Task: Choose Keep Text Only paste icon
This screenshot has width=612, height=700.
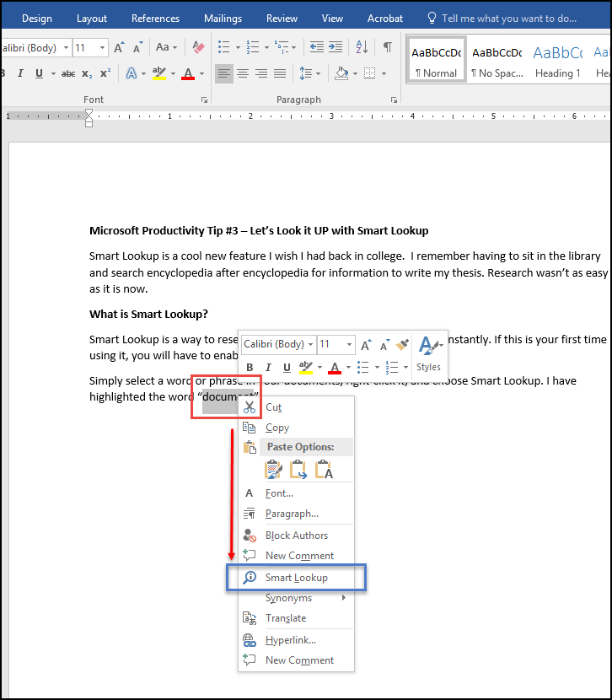Action: [324, 470]
